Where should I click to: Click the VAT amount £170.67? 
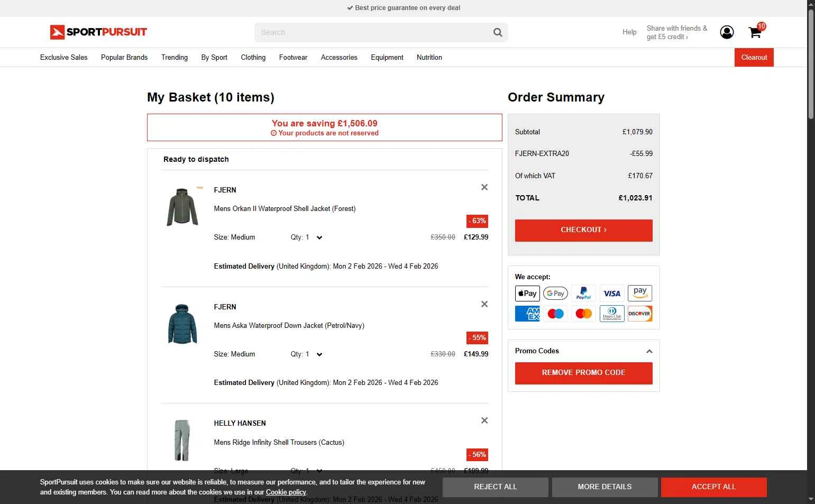coord(640,176)
